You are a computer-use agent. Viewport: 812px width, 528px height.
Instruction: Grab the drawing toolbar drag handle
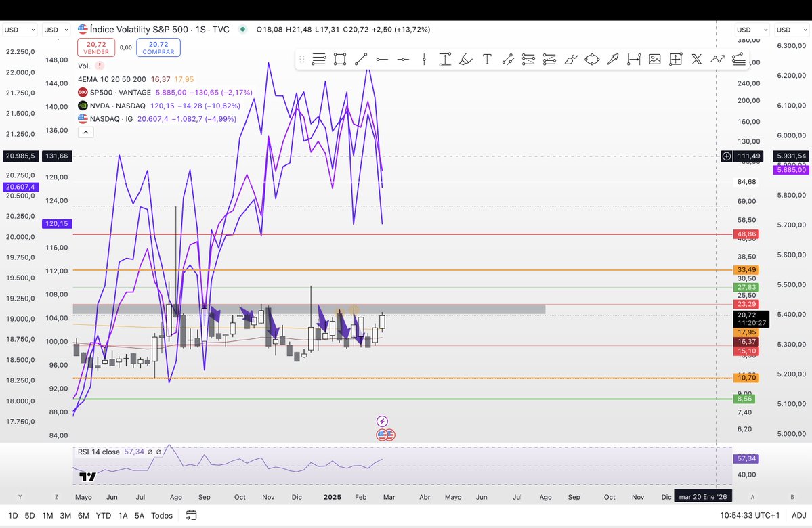tap(302, 60)
